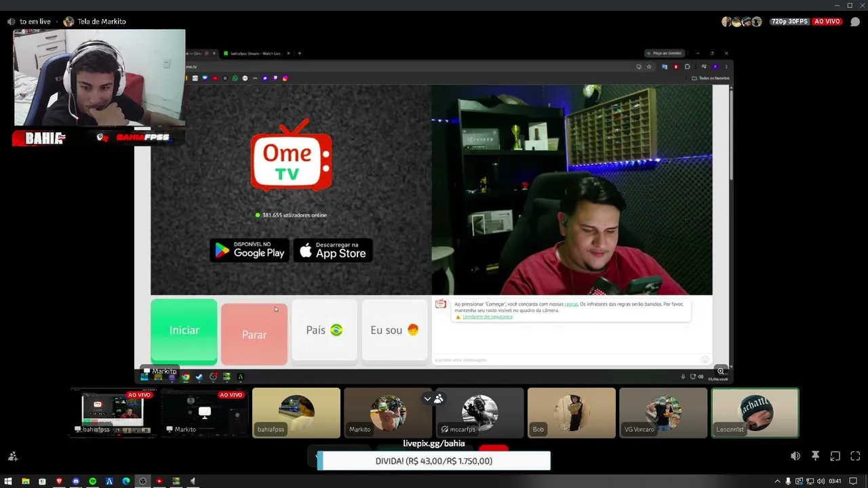Click the OmeTV logo
Screen dimensions: 868x488
tap(292, 155)
